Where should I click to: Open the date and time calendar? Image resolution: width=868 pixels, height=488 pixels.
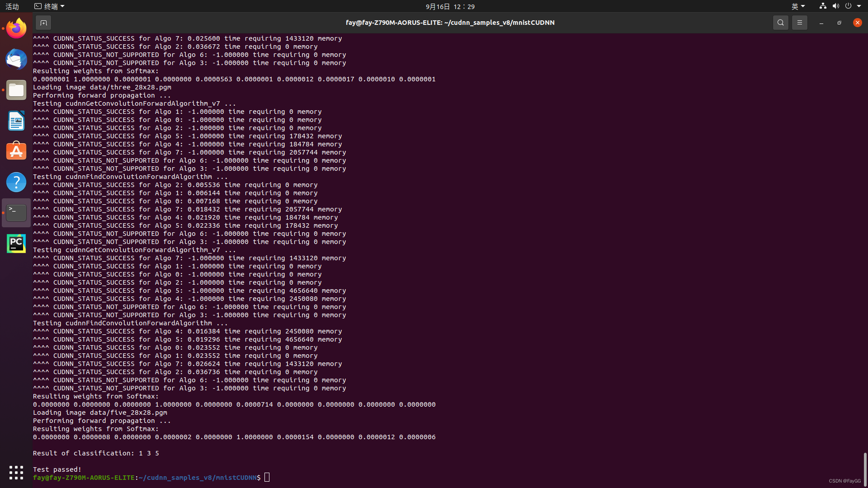click(450, 6)
